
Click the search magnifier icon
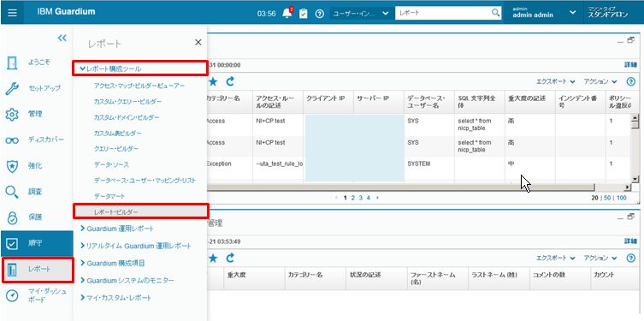496,13
